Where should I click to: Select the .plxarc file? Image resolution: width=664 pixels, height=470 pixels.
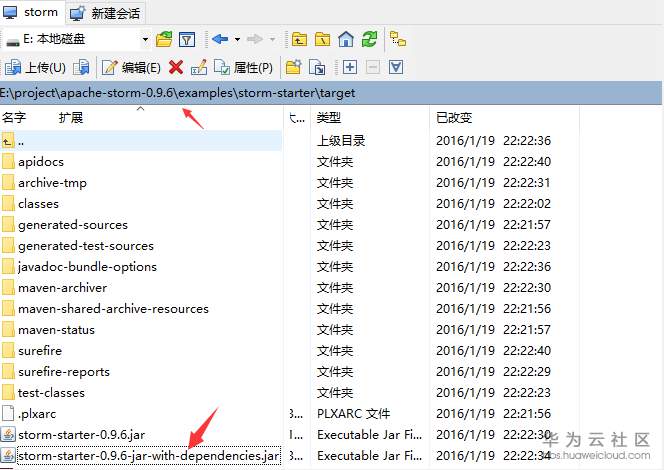36,414
